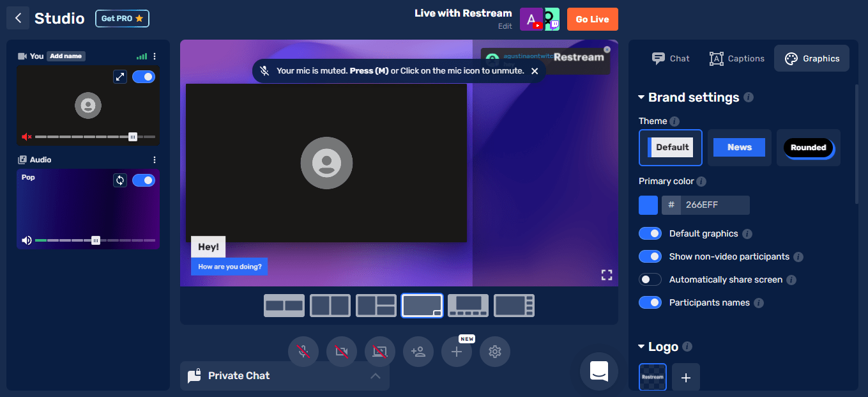
Task: Toggle the You camera source on stream
Action: pyautogui.click(x=144, y=77)
